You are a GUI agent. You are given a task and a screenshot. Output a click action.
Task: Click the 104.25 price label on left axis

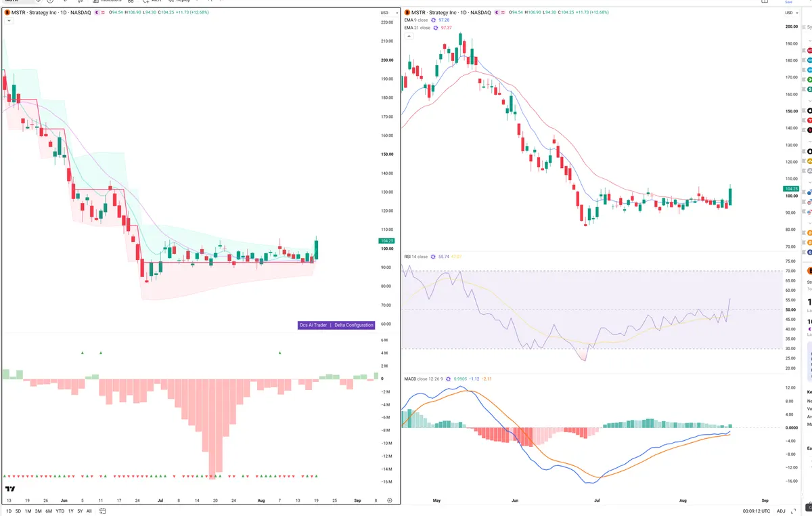pos(388,241)
